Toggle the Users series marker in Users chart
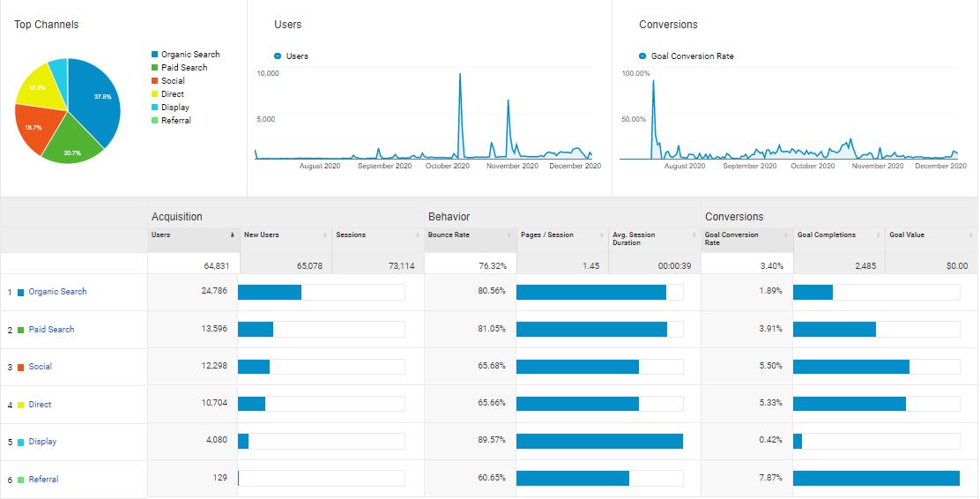 pos(278,56)
